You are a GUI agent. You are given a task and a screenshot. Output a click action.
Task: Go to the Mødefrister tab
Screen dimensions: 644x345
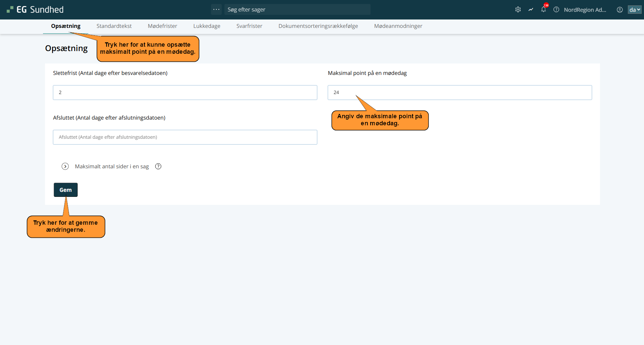(162, 26)
